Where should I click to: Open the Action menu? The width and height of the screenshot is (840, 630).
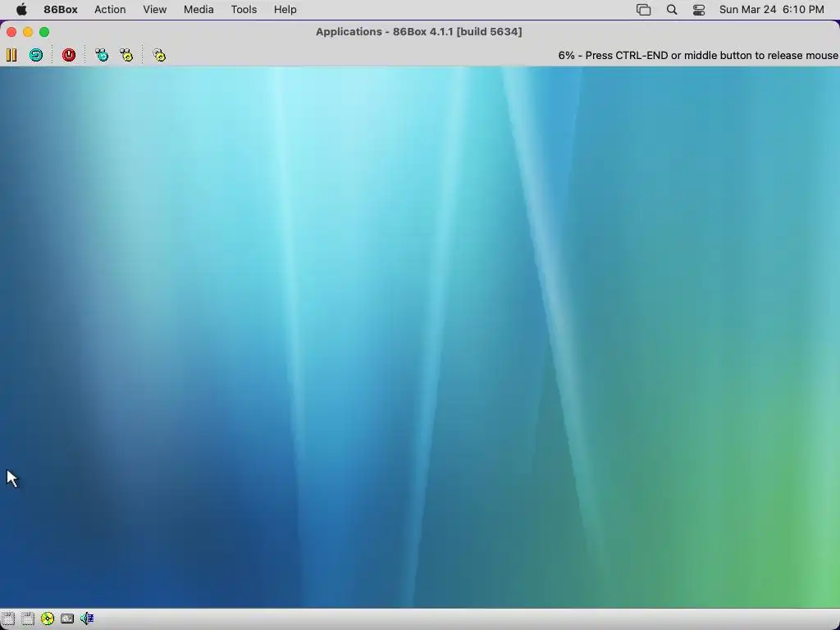pyautogui.click(x=110, y=10)
